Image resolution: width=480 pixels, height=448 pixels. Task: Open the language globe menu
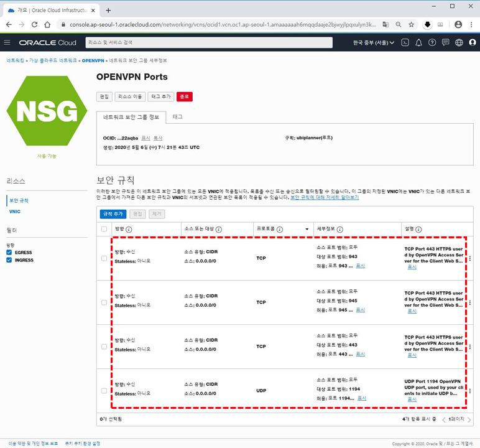pos(459,42)
